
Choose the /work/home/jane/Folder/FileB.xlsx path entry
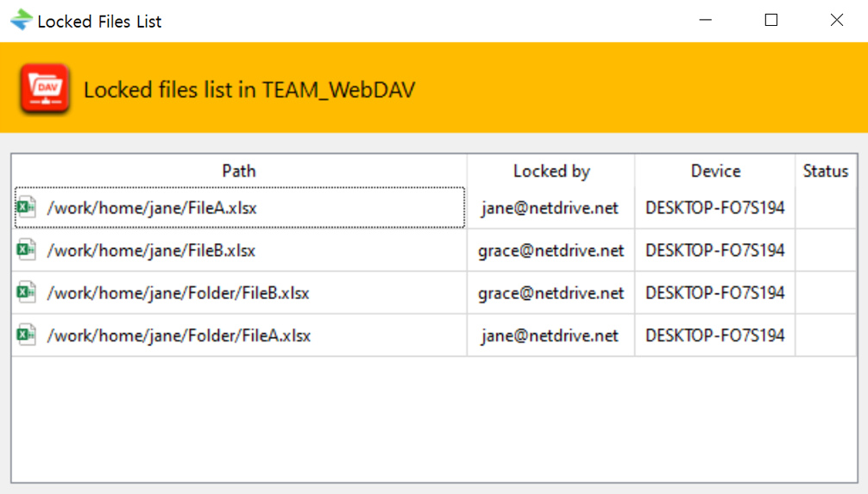(x=178, y=293)
